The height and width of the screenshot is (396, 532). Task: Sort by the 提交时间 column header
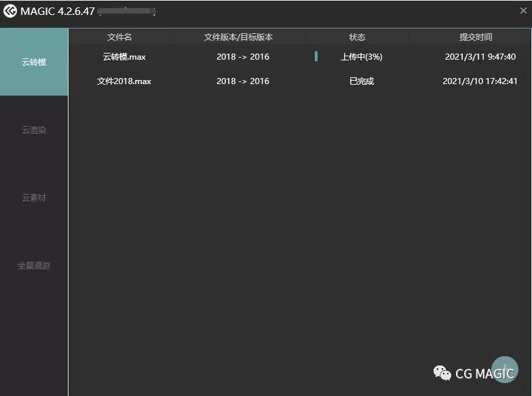[476, 37]
